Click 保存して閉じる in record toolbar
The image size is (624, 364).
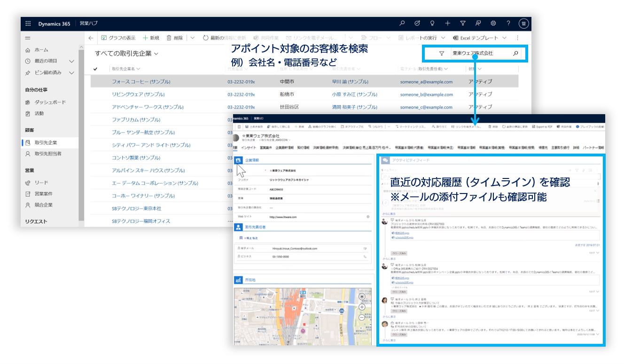[278, 127]
